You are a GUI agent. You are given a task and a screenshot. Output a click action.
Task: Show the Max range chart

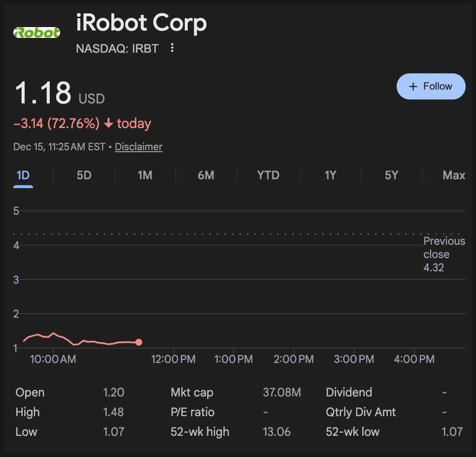(453, 175)
